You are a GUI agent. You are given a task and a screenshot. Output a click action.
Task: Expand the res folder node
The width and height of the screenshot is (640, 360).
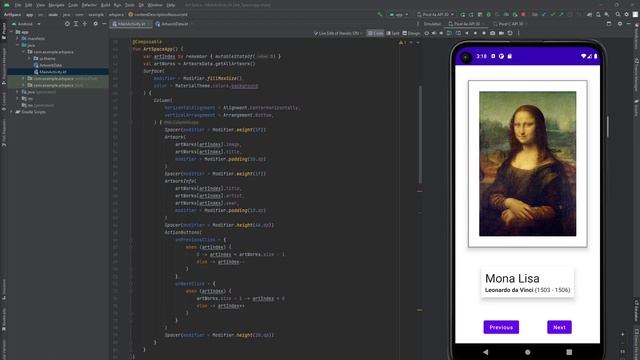point(18,98)
